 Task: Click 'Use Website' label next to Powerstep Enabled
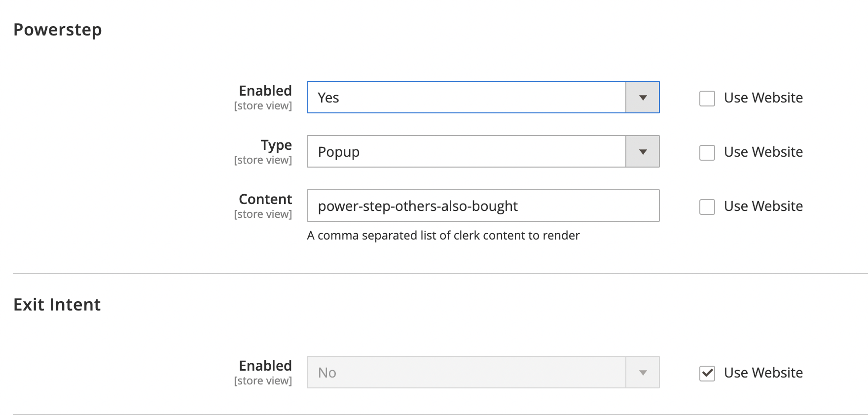(763, 98)
